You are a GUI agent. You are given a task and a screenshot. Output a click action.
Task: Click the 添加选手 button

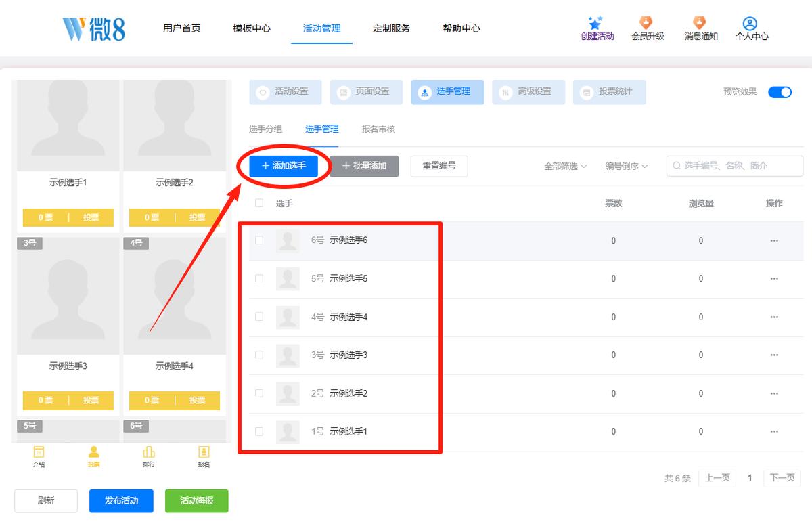tap(284, 166)
